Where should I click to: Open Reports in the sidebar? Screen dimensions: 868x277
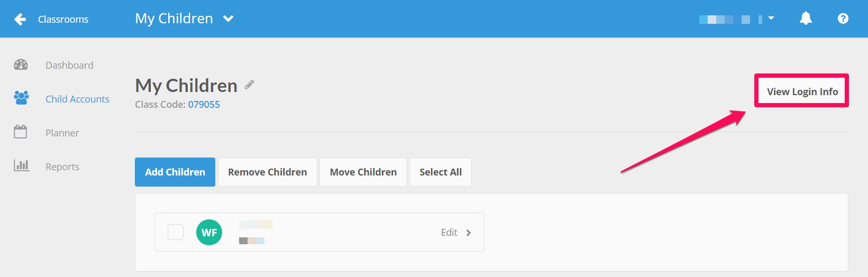pos(62,167)
